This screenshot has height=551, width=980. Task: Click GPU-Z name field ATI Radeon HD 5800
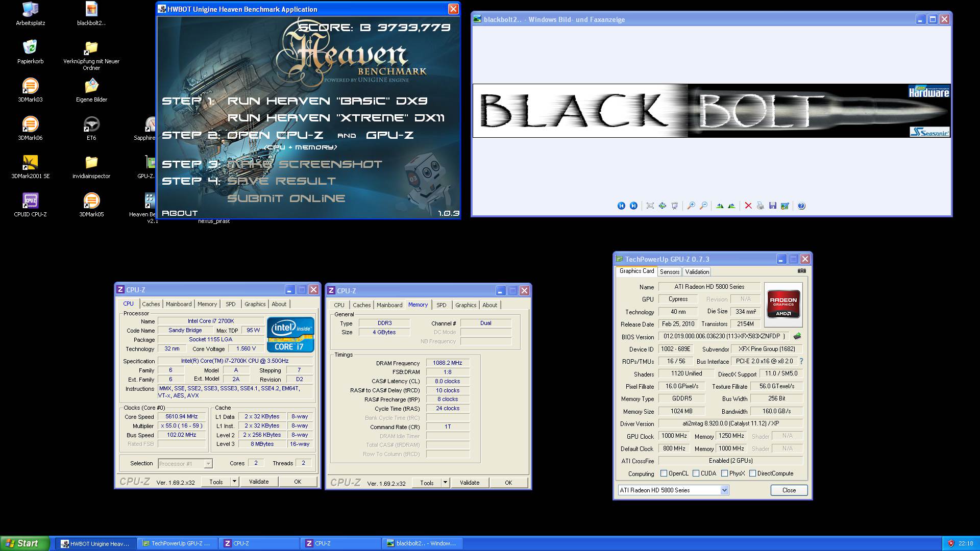(x=709, y=287)
